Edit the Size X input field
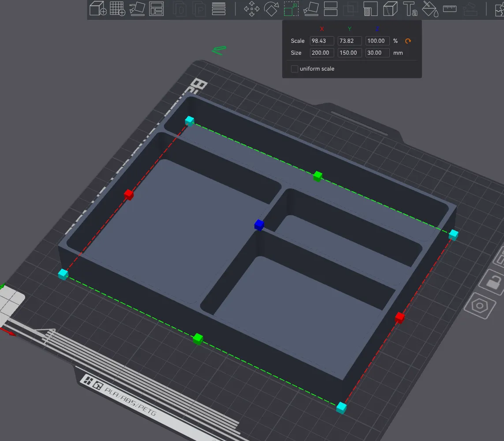This screenshot has width=504, height=441. pyautogui.click(x=321, y=53)
